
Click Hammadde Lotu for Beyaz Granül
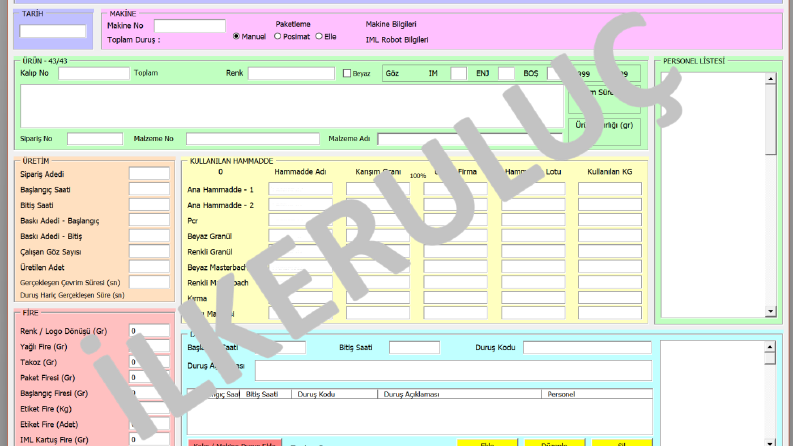533,236
